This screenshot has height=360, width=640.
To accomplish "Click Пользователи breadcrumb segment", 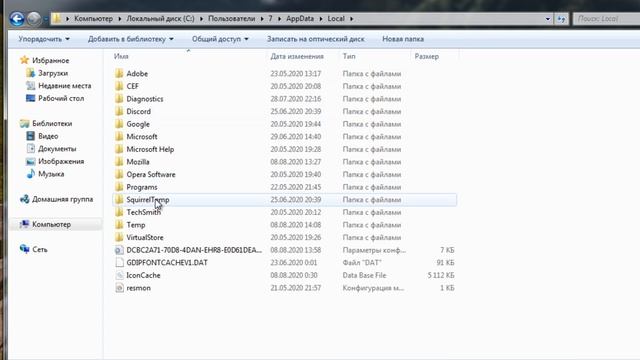I will click(x=231, y=19).
